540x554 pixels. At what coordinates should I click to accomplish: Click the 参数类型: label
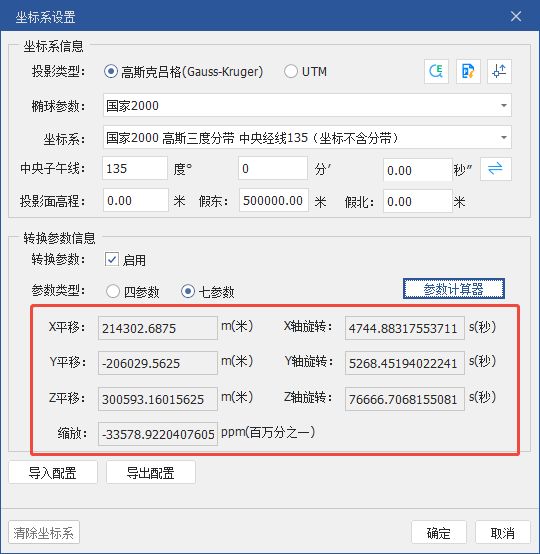(x=58, y=290)
